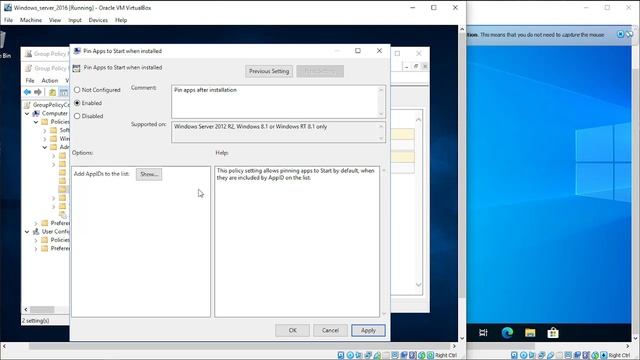Click the policy icon beside the dialog's inner heading
Image resolution: width=640 pixels, height=360 pixels.
point(76,68)
